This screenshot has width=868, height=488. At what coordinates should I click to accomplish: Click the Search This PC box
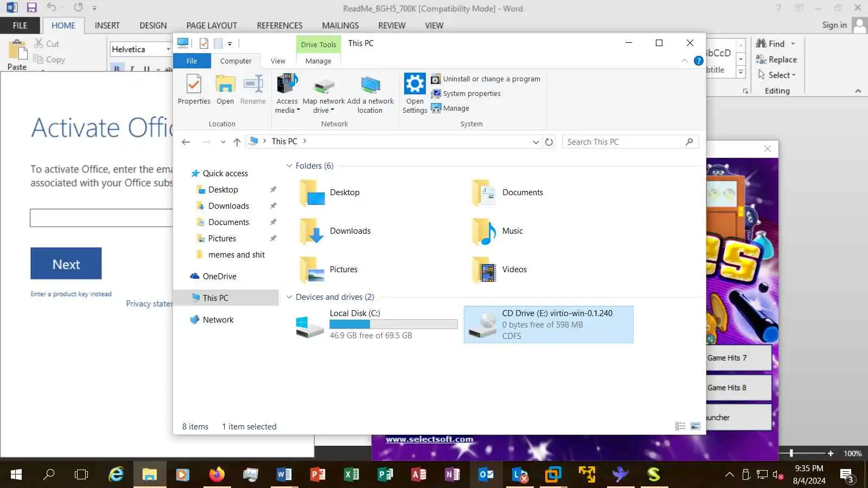tap(630, 142)
